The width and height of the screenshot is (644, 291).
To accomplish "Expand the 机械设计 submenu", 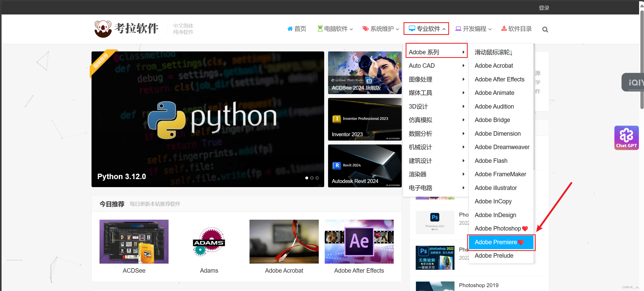I will pos(436,147).
